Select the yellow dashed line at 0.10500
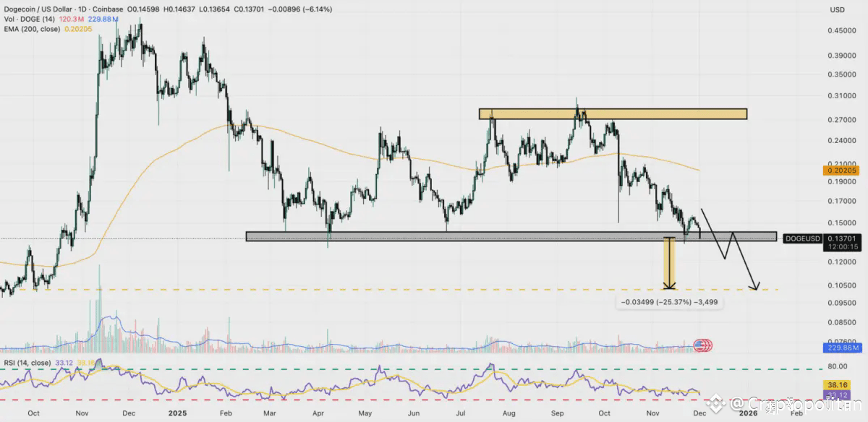This screenshot has width=868, height=422. (x=389, y=290)
